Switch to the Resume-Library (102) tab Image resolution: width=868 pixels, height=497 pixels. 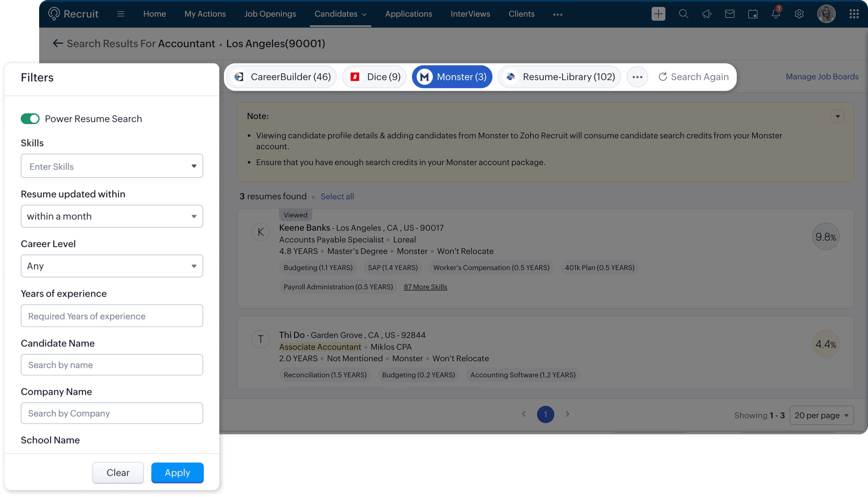tap(560, 77)
